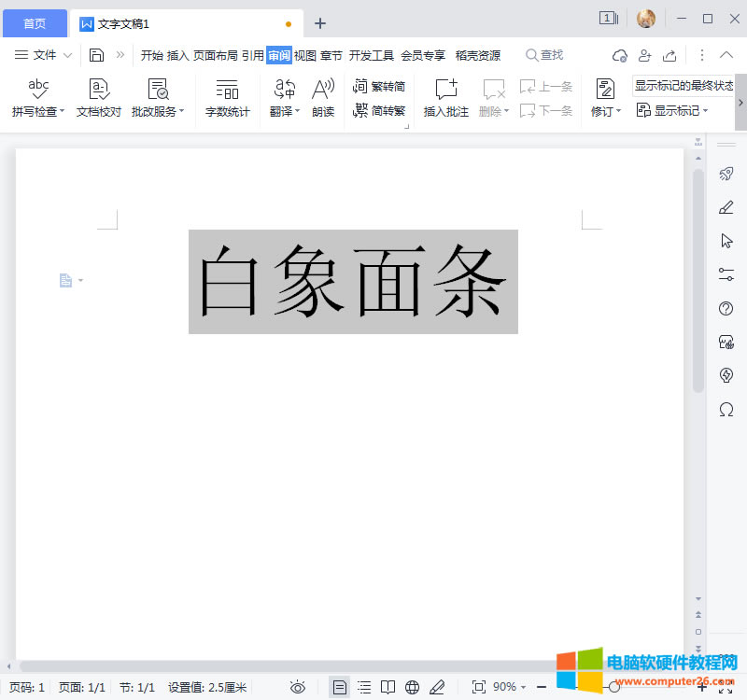Expand the Translate (翻译) dropdown arrow
747x700 pixels.
(x=298, y=112)
